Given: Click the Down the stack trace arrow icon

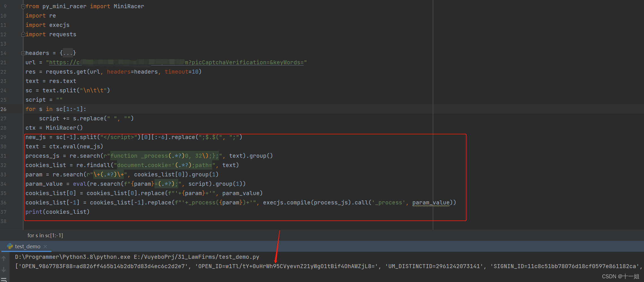Looking at the screenshot, I should coord(4,269).
